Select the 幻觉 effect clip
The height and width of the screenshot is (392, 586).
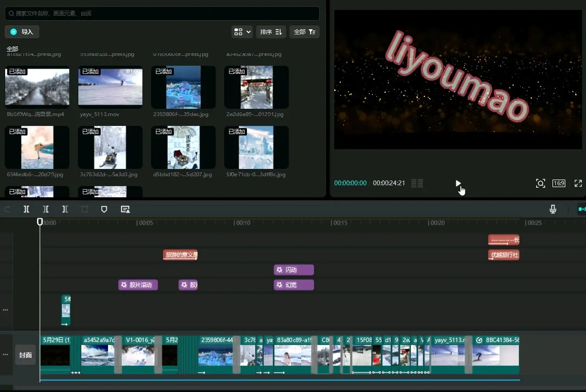pyautogui.click(x=294, y=285)
